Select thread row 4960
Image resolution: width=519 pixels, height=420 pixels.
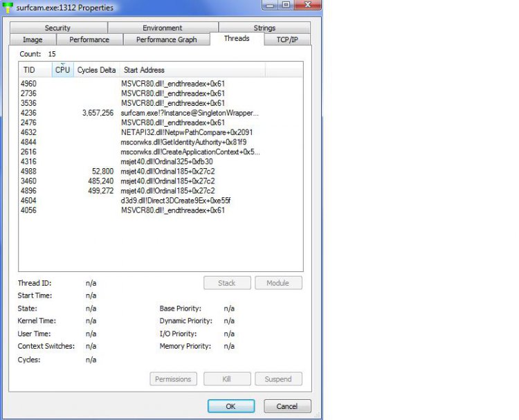(161, 84)
